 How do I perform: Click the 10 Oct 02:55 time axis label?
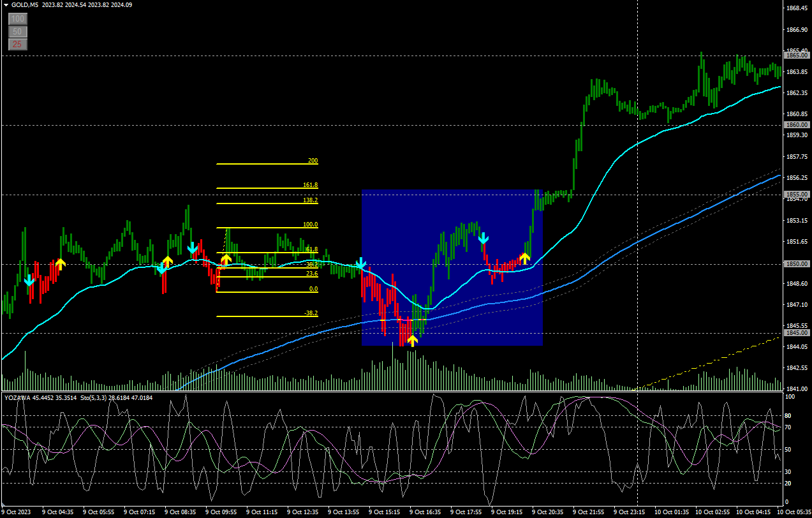(x=712, y=512)
